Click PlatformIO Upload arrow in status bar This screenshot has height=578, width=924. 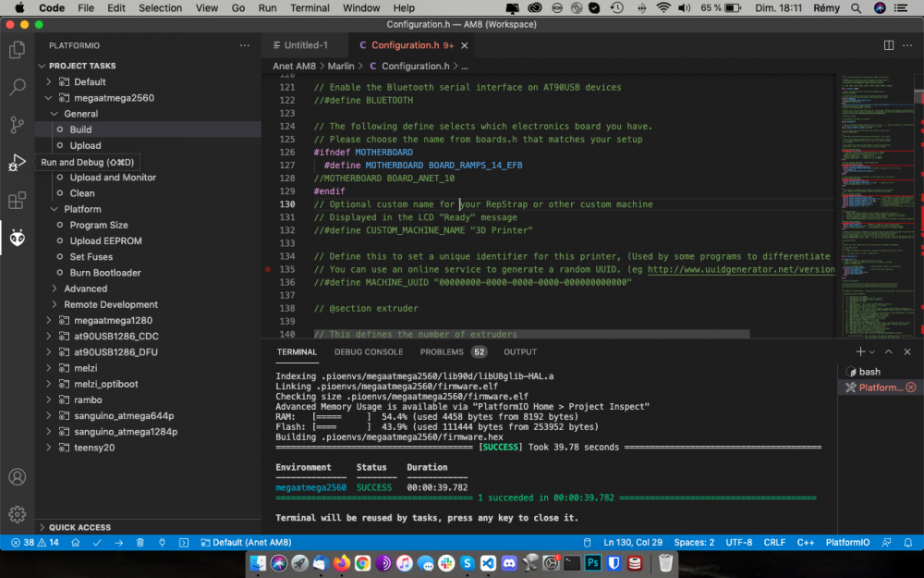point(118,542)
